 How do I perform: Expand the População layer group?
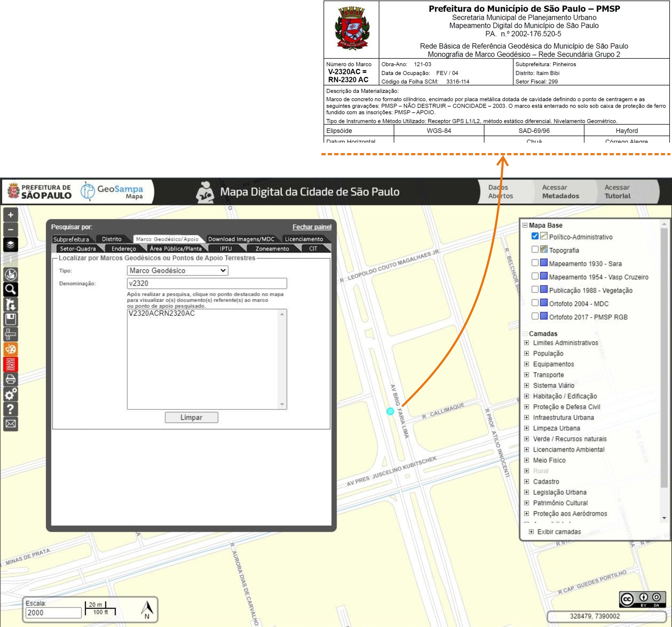[x=526, y=353]
